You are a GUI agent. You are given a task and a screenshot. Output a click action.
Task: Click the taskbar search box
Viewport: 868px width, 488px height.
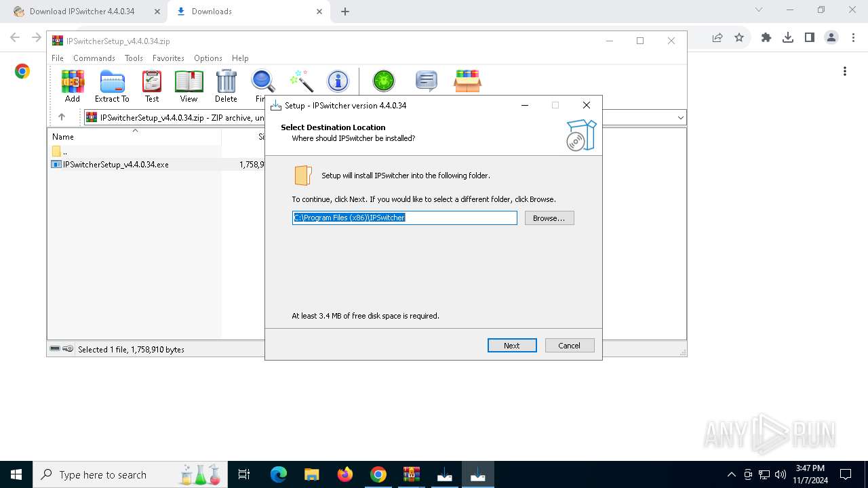tap(131, 474)
